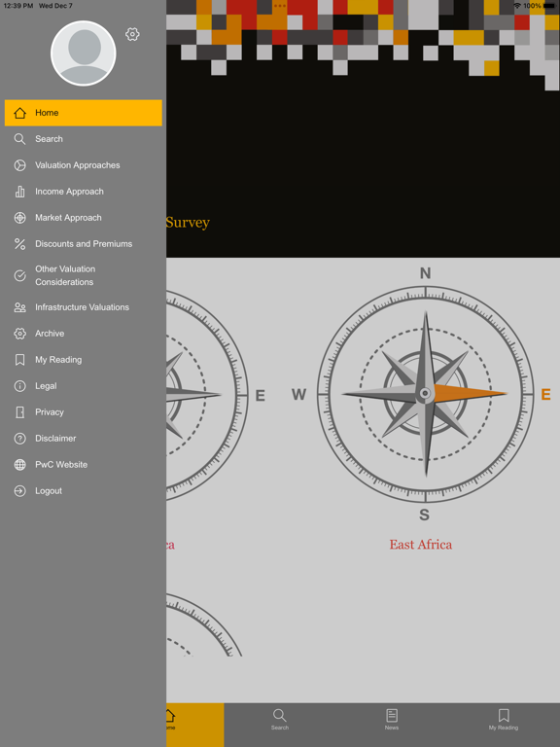This screenshot has height=747, width=560.
Task: Click the Search magnifier icon in sidebar
Action: 19,139
